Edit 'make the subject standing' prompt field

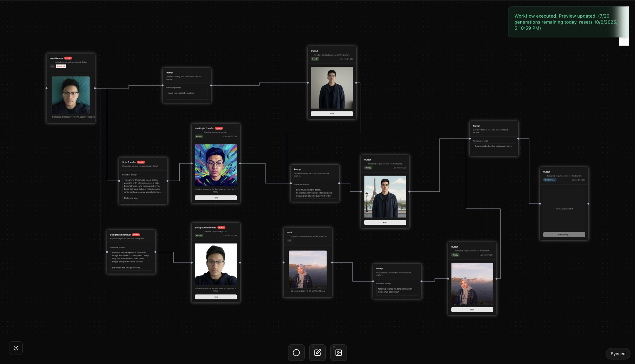pos(186,95)
